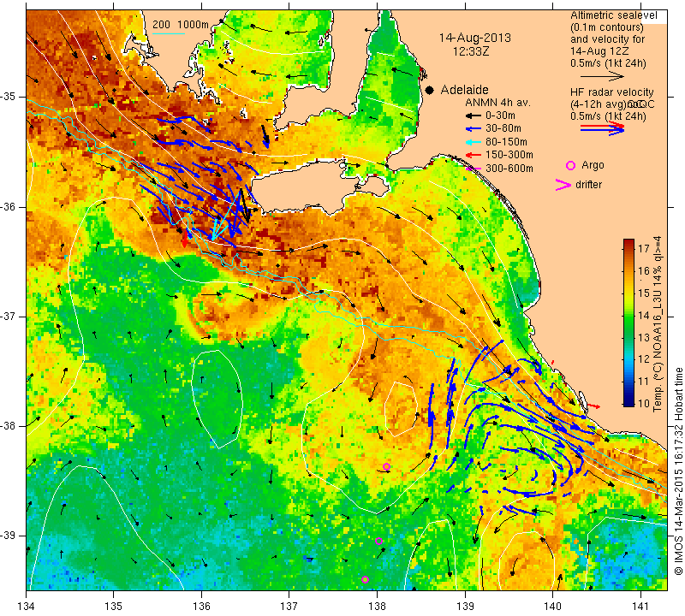Click the Argo float circle nearest -38.5 latitude
Viewport: 685px width, 616px height.
[386, 466]
